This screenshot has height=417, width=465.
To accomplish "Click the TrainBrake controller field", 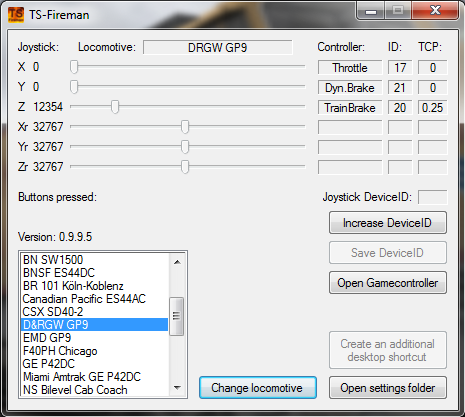I will click(350, 108).
